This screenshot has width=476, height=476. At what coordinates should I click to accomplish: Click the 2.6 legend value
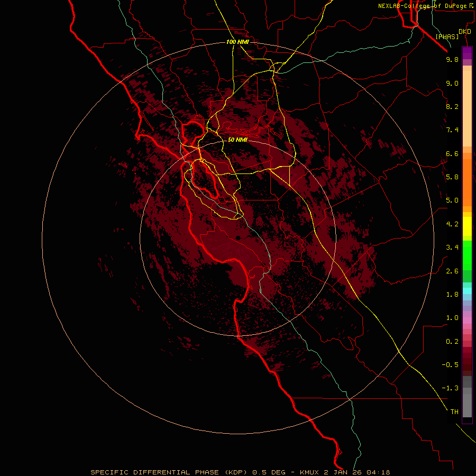[x=452, y=271]
